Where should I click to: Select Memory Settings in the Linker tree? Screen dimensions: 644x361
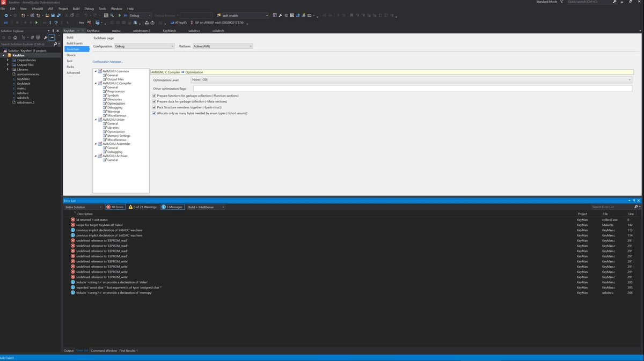119,136
